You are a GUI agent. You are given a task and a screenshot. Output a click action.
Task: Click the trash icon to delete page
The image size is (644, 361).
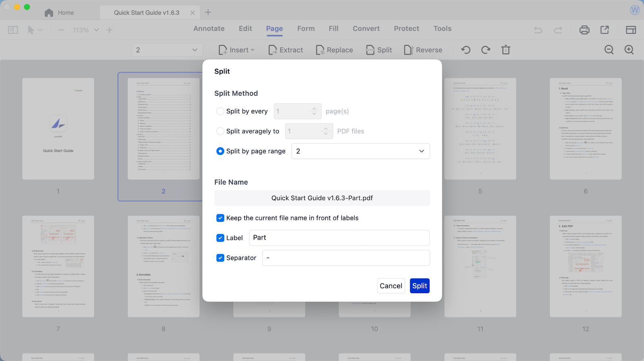506,50
